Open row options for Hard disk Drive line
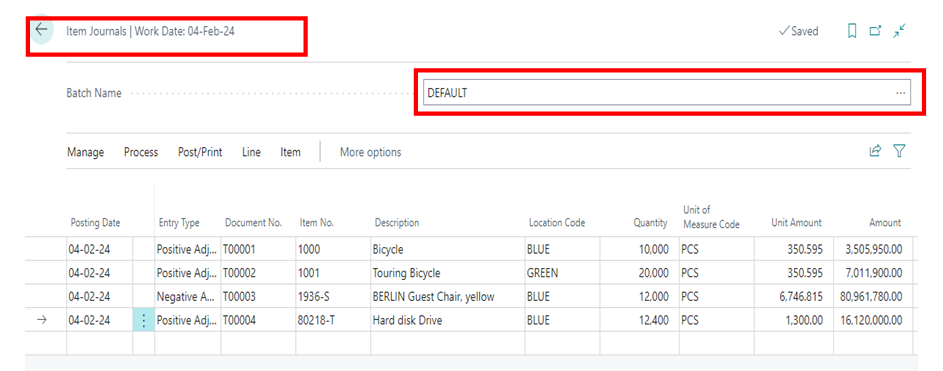This screenshot has height=371, width=943. (x=143, y=320)
